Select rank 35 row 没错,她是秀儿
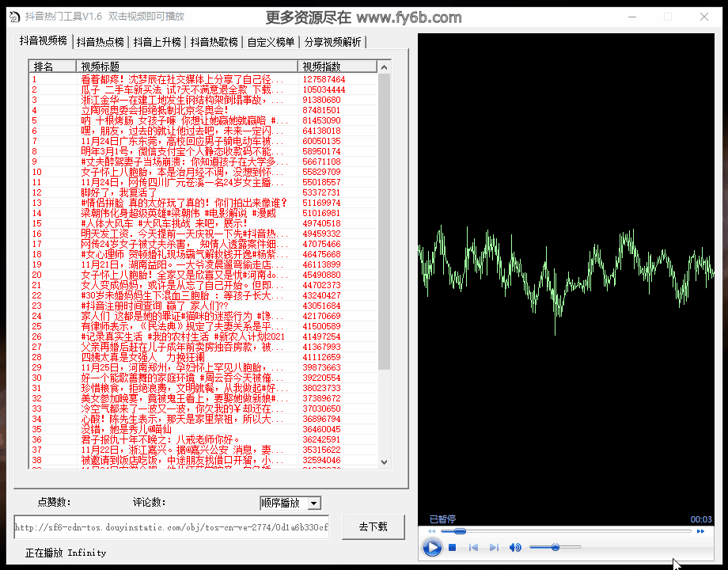 pos(203,429)
